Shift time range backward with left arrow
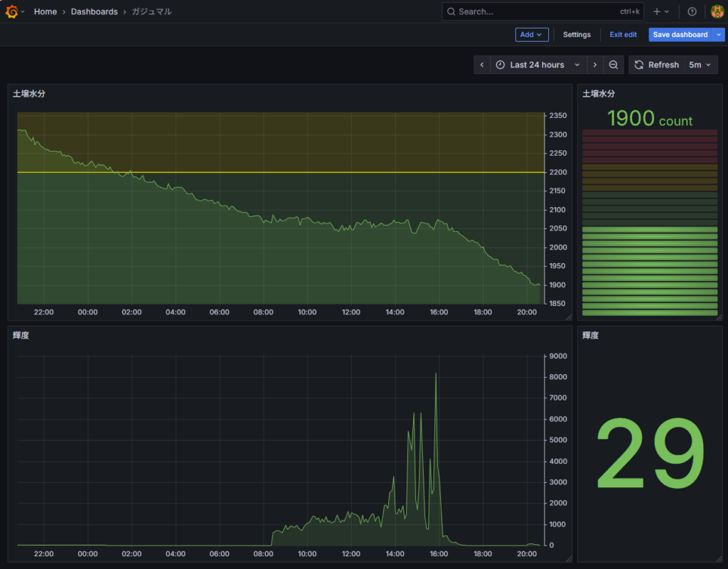Screen dimensions: 728x569 [x=482, y=65]
